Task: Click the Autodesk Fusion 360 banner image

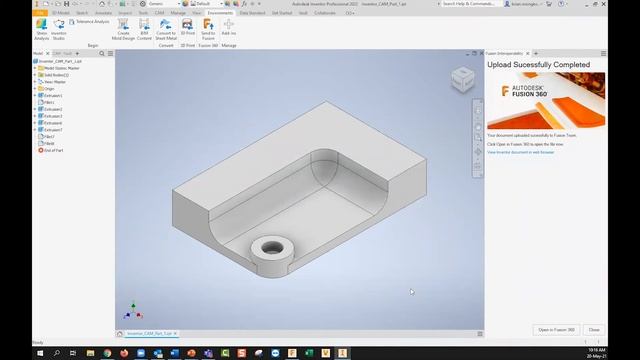Action: click(x=546, y=100)
